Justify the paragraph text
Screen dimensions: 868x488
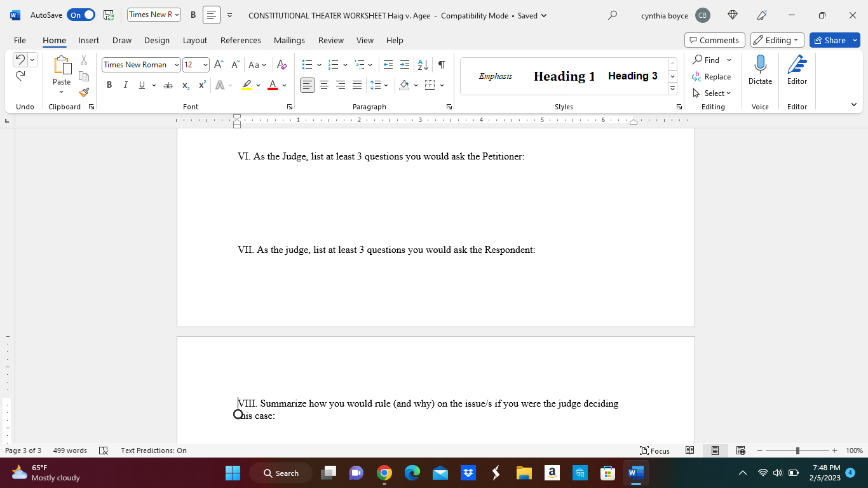(x=357, y=85)
